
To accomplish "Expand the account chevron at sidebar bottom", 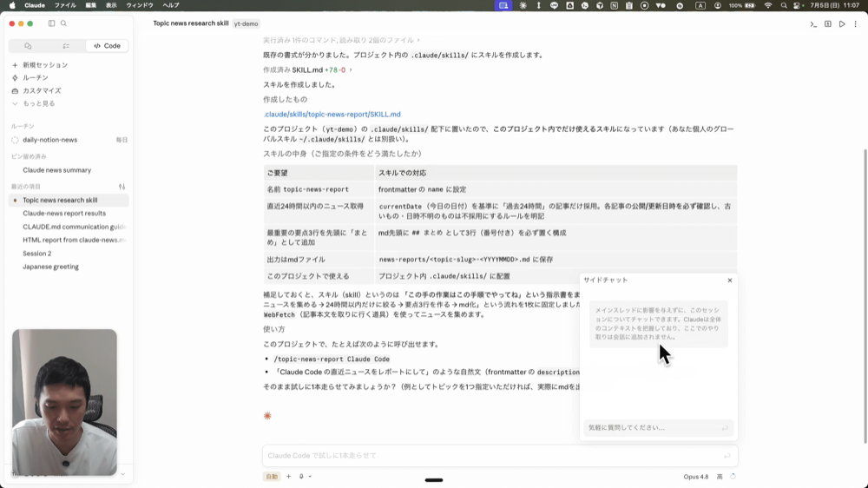I will click(x=123, y=474).
